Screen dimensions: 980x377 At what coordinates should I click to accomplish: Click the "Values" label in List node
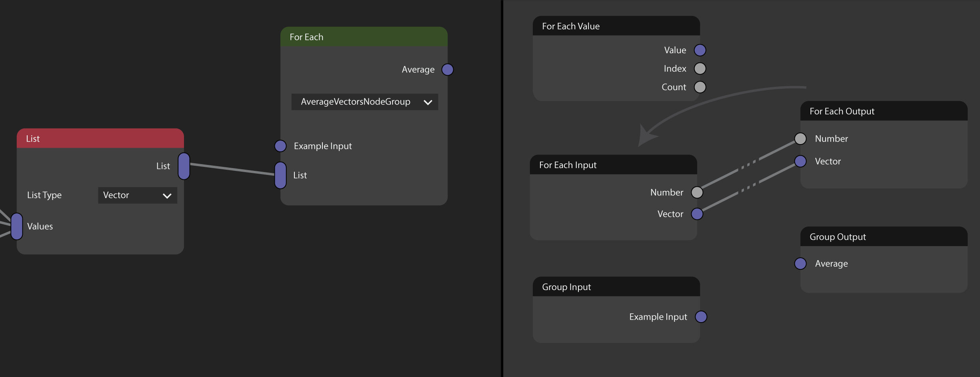[x=40, y=227]
